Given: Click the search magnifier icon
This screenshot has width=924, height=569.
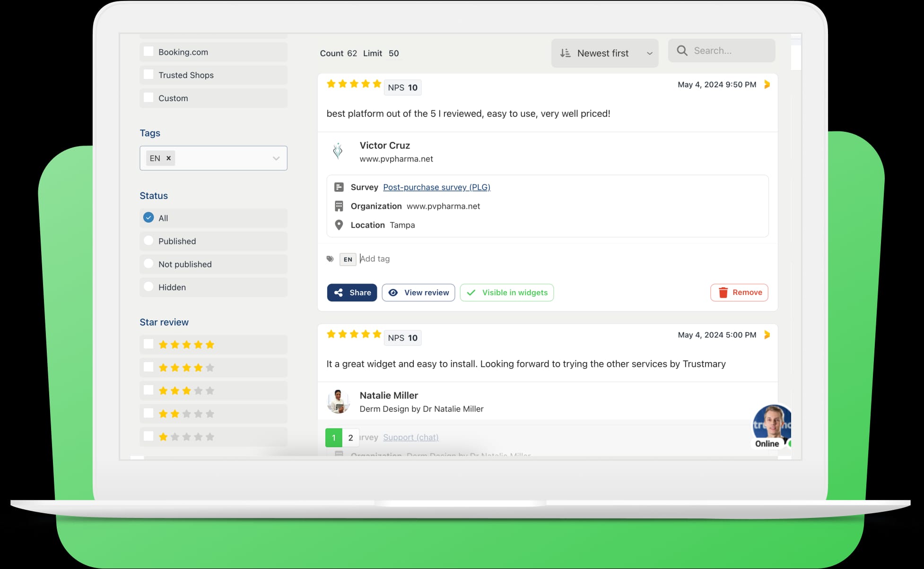Looking at the screenshot, I should pos(682,51).
